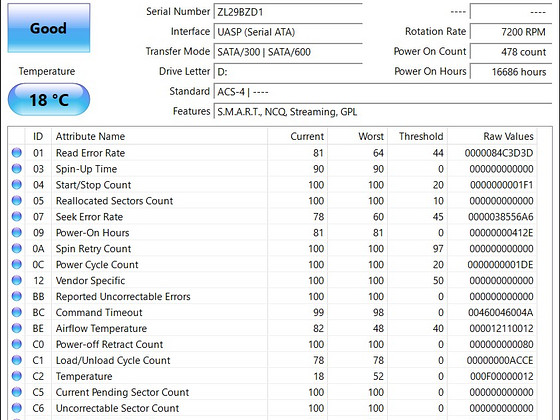Select the Power Cycle Count attribute name
The height and width of the screenshot is (420, 560).
pos(97,265)
